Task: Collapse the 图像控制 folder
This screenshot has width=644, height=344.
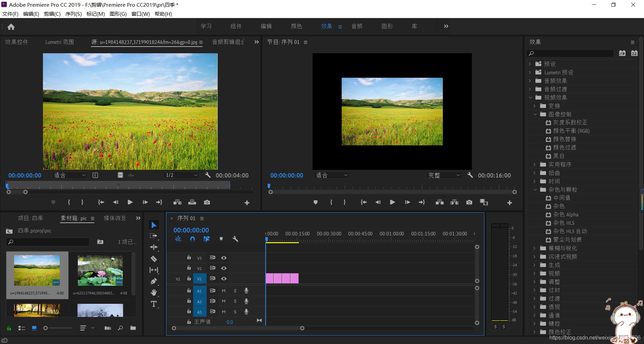Action: pos(535,114)
